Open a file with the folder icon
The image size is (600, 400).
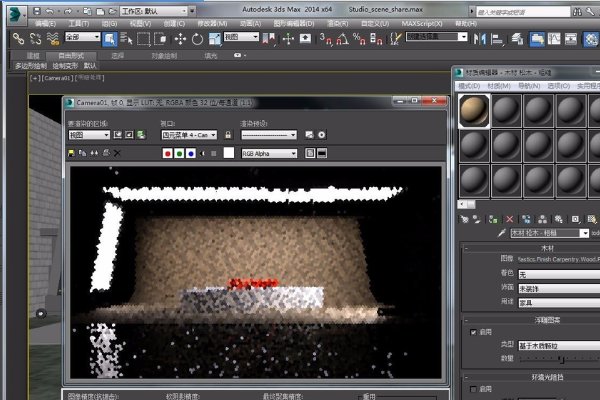pos(112,11)
